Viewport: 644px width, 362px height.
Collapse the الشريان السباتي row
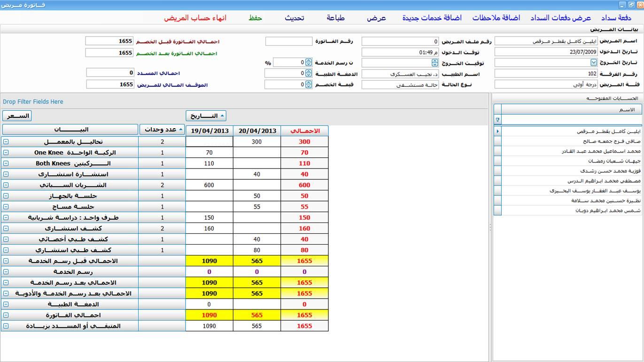(6, 185)
